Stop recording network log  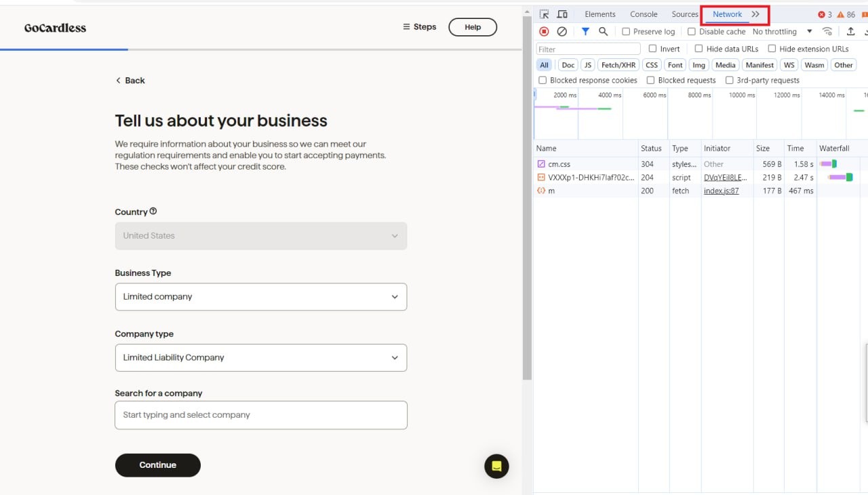pyautogui.click(x=544, y=31)
